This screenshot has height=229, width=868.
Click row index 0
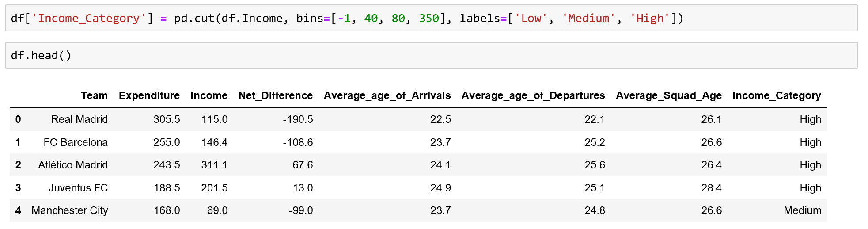18,119
